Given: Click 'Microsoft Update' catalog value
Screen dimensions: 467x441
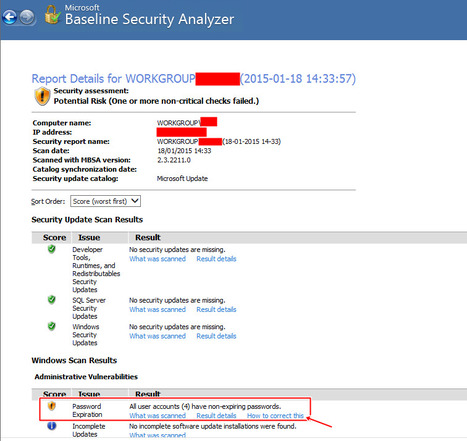Looking at the screenshot, I should click(182, 179).
